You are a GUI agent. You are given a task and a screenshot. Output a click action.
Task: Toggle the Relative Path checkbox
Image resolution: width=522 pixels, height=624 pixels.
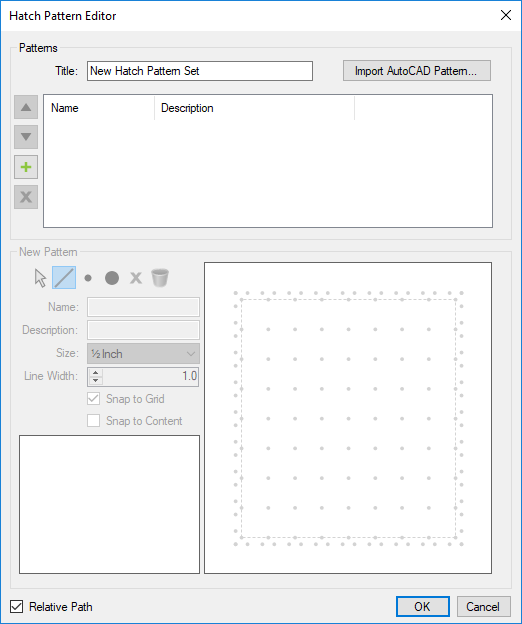17,606
